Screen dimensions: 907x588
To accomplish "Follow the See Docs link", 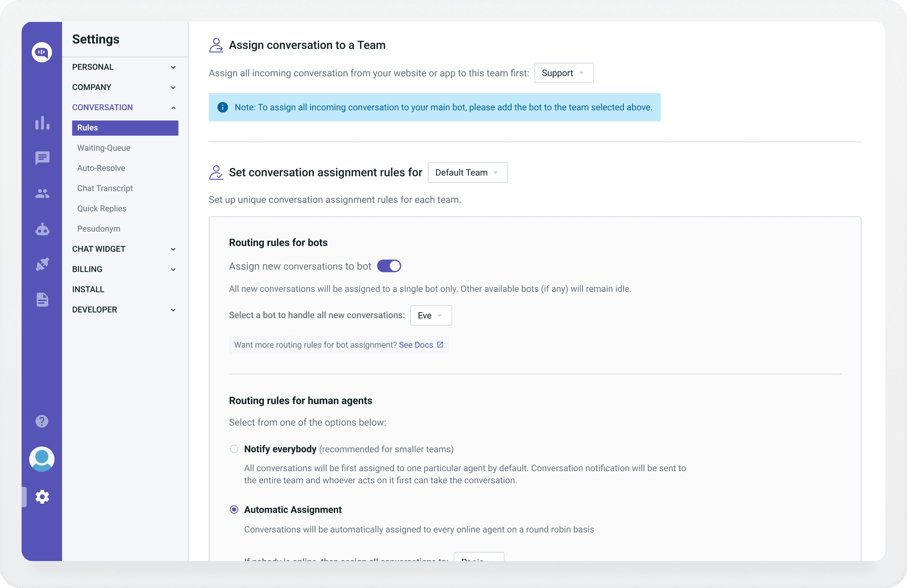I will pos(416,345).
